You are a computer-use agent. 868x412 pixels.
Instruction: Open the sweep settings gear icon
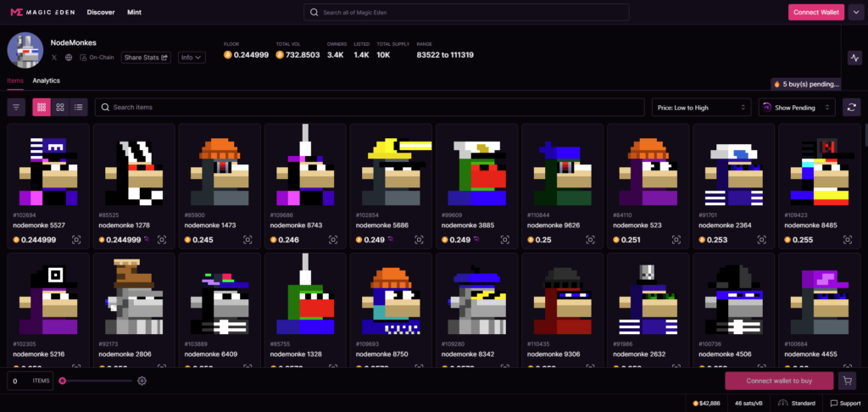point(142,381)
